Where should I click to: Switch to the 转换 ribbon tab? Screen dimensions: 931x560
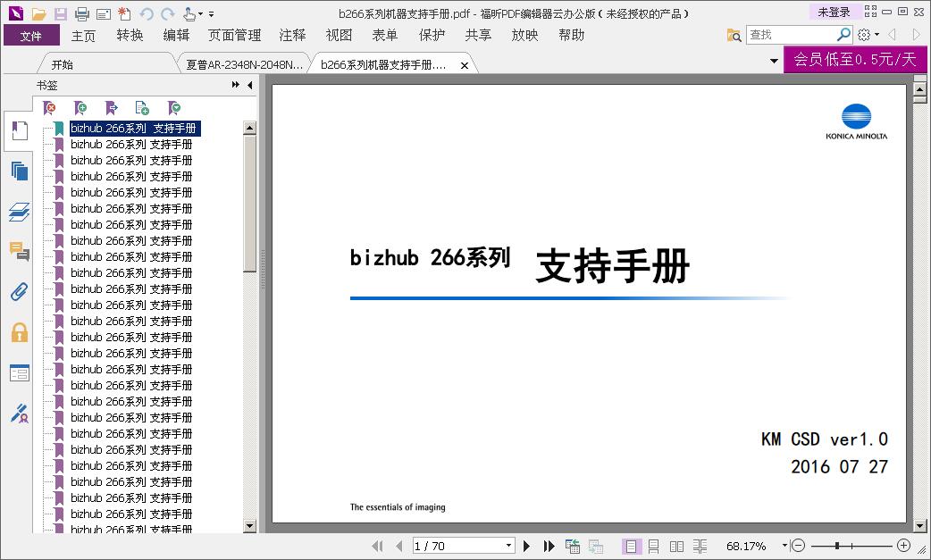point(130,36)
